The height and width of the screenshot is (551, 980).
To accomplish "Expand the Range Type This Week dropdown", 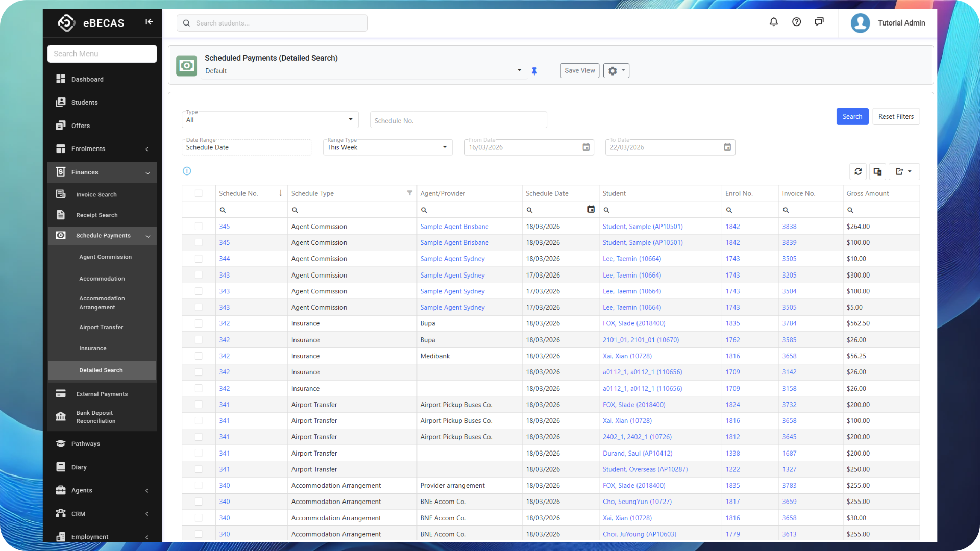I will coord(387,147).
